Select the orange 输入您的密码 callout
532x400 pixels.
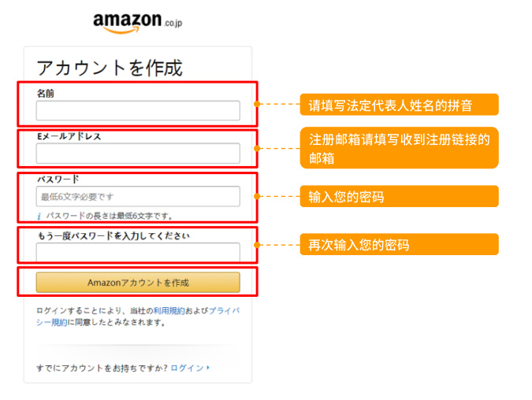pyautogui.click(x=398, y=196)
